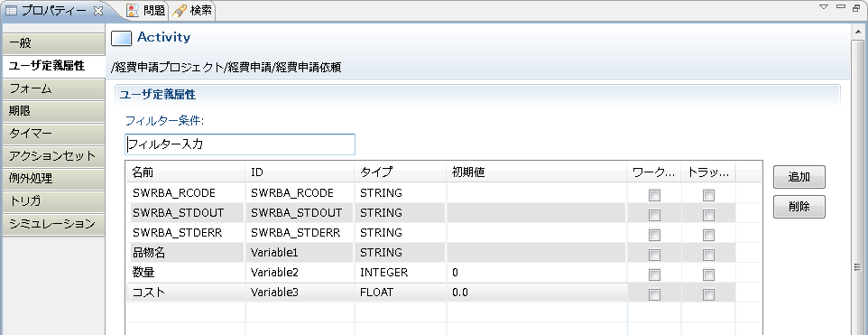868x335 pixels.
Task: Minimize the Properties panel
Action: tap(841, 6)
